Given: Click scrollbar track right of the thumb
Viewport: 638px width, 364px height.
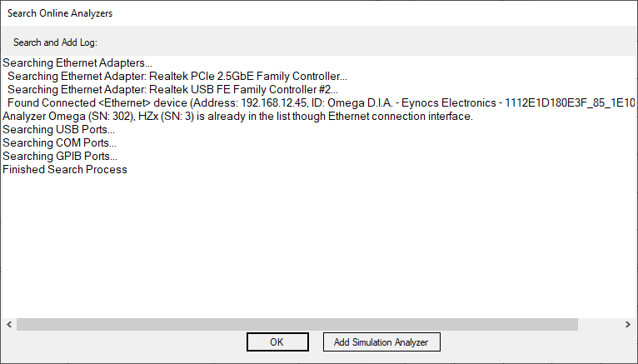Looking at the screenshot, I should click(x=600, y=324).
